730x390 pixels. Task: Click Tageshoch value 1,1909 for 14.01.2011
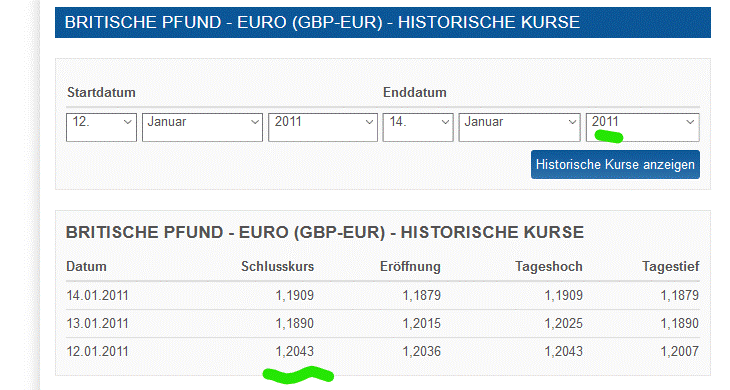click(x=563, y=295)
